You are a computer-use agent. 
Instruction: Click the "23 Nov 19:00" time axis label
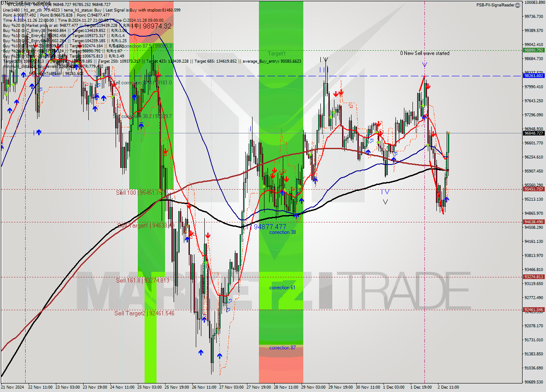coord(95,387)
